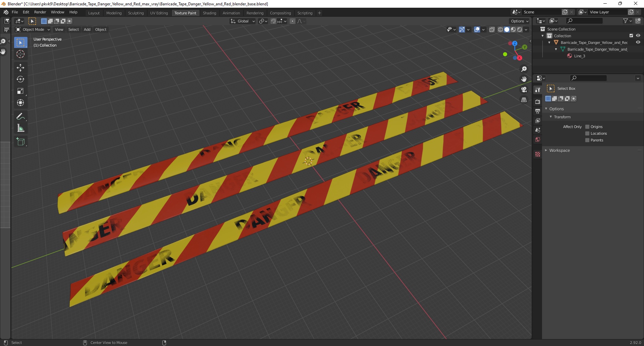Toggle X-ray mode button
The width and height of the screenshot is (644, 346).
(492, 30)
